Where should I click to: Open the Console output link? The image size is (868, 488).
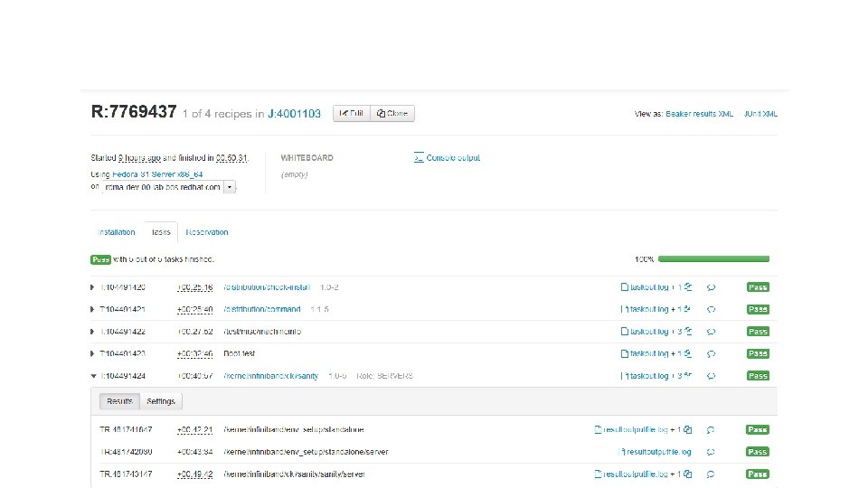(x=453, y=157)
